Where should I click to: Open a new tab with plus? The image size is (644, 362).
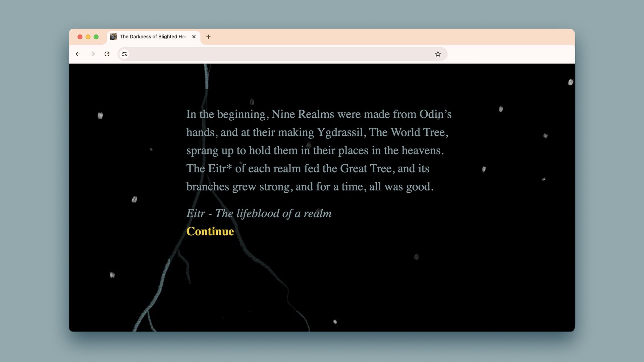click(208, 37)
